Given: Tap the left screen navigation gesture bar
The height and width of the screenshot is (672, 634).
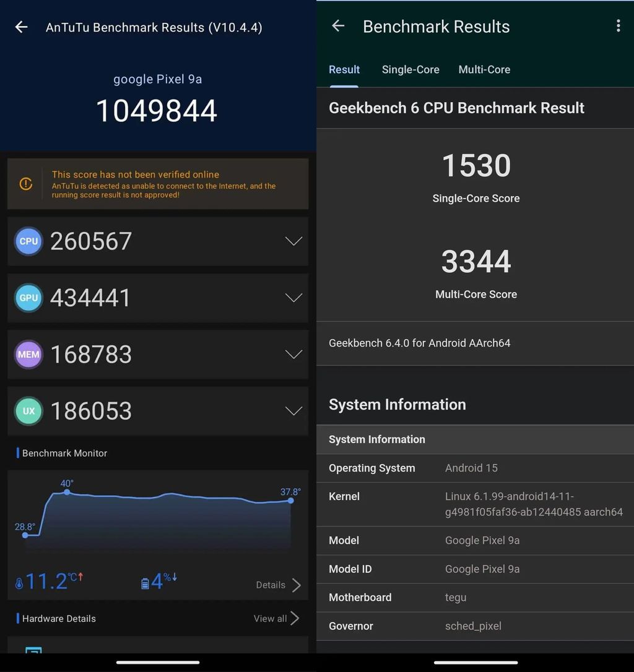Looking at the screenshot, I should [x=158, y=663].
